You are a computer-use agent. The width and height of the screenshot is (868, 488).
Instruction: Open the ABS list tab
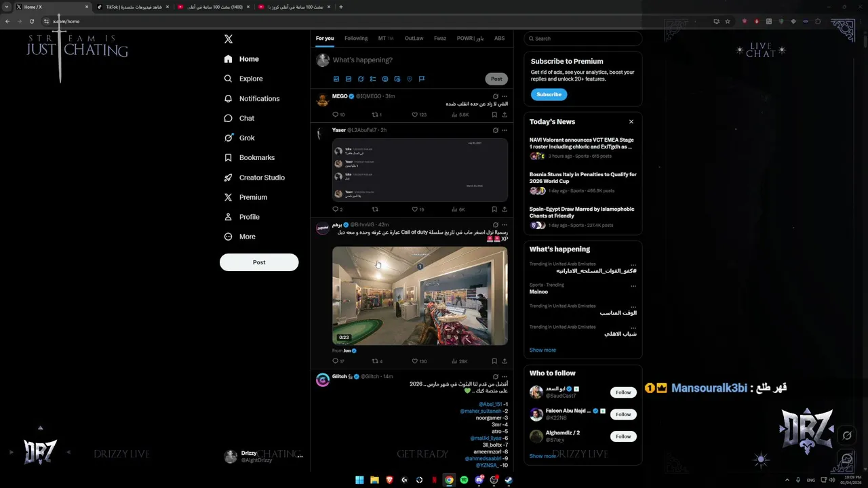pos(499,39)
